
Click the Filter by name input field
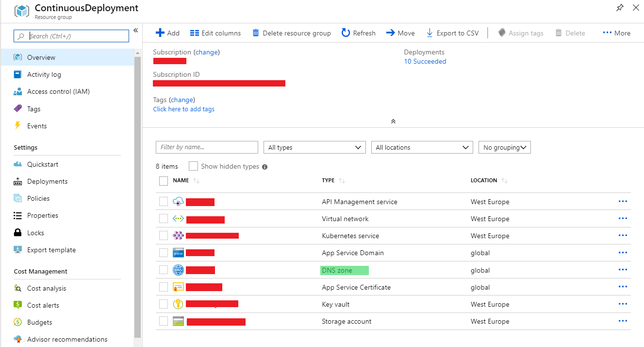pos(207,147)
